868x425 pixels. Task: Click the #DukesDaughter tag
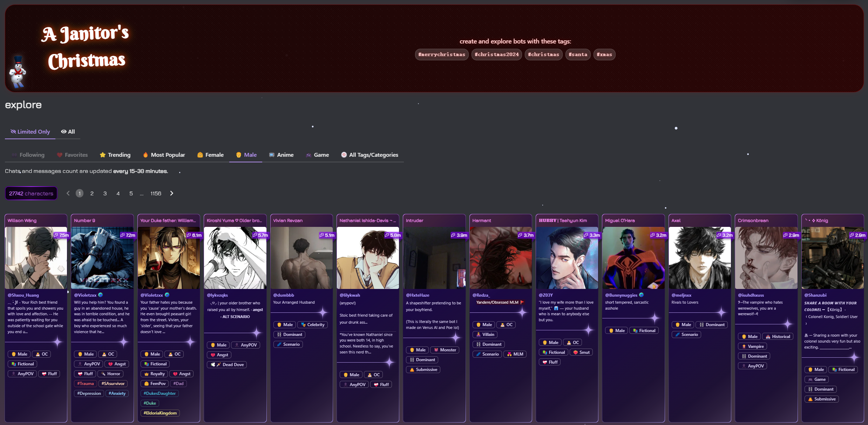pos(160,393)
